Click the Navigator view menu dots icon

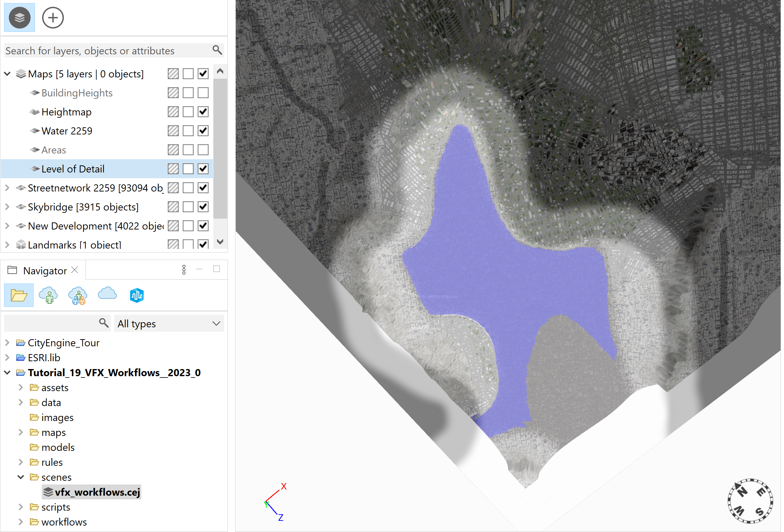(x=184, y=269)
